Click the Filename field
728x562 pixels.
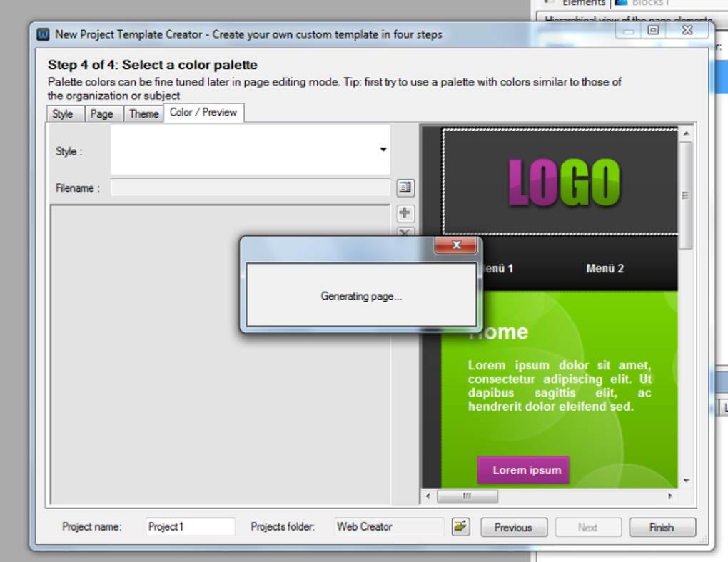pos(251,188)
